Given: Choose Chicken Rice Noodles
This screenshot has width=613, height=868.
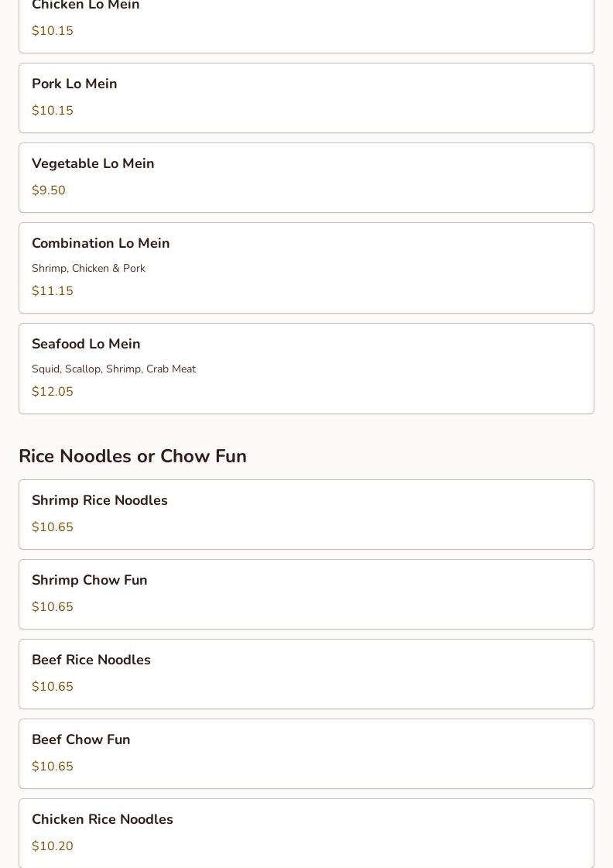Looking at the screenshot, I should [306, 833].
